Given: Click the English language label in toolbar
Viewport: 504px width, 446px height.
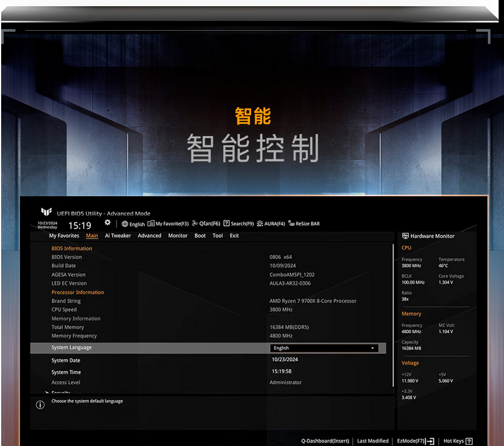Looking at the screenshot, I should 137,225.
